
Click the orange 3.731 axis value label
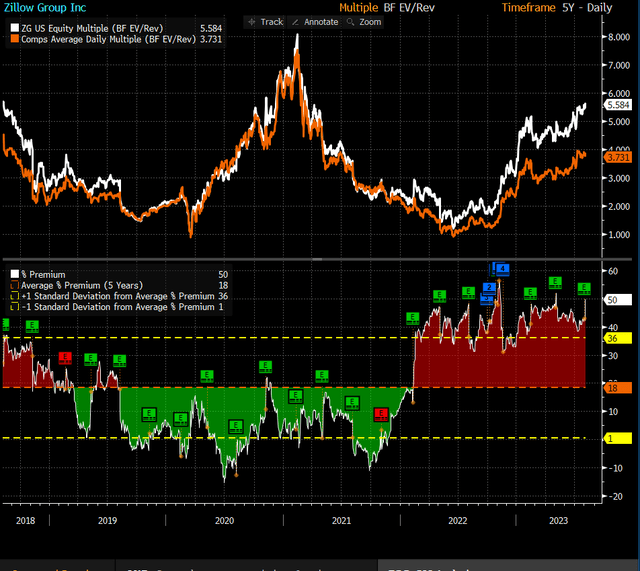tap(618, 158)
